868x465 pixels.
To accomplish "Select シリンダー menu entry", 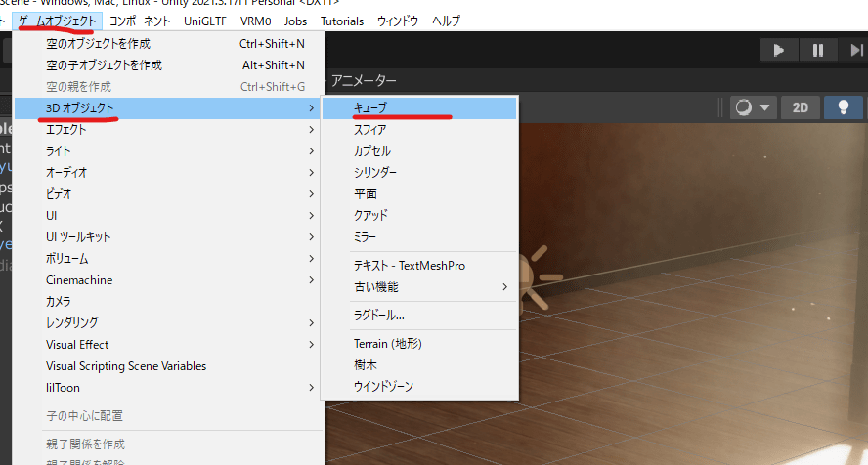I will click(x=375, y=173).
